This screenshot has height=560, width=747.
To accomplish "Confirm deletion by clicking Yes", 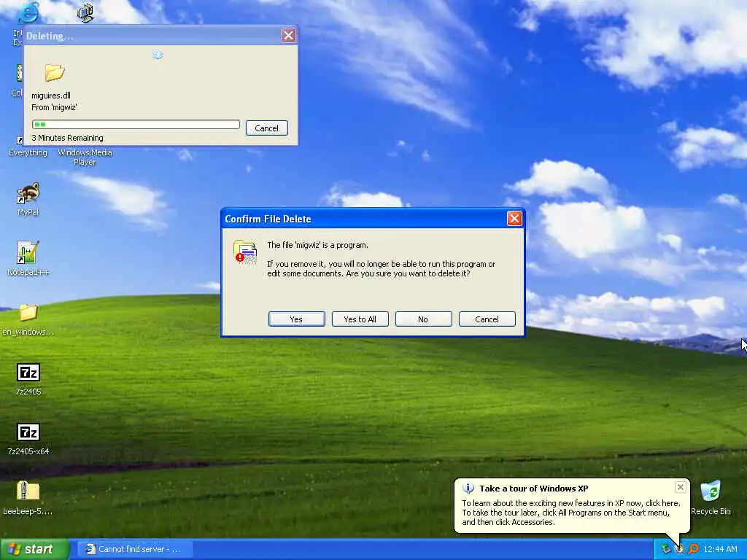I will tap(296, 319).
